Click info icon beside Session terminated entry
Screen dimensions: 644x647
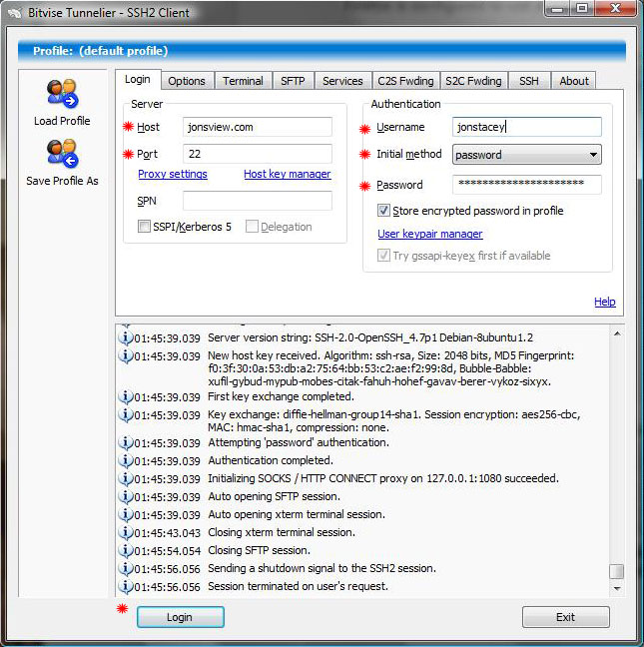click(126, 586)
